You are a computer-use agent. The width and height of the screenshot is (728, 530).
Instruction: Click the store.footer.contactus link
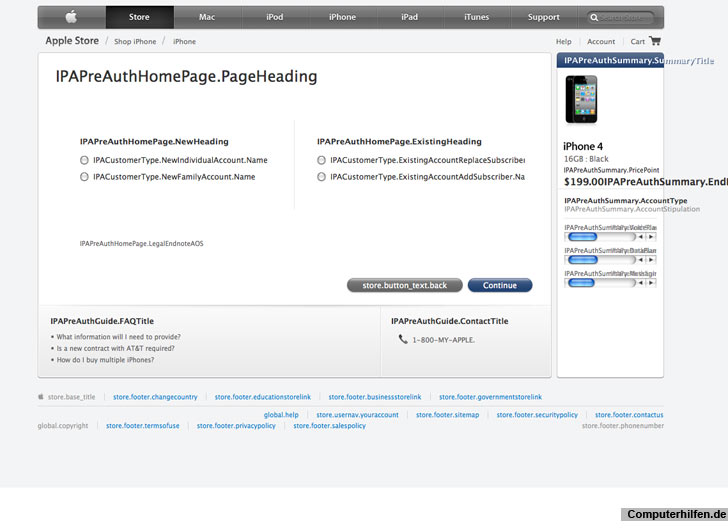[x=629, y=415]
